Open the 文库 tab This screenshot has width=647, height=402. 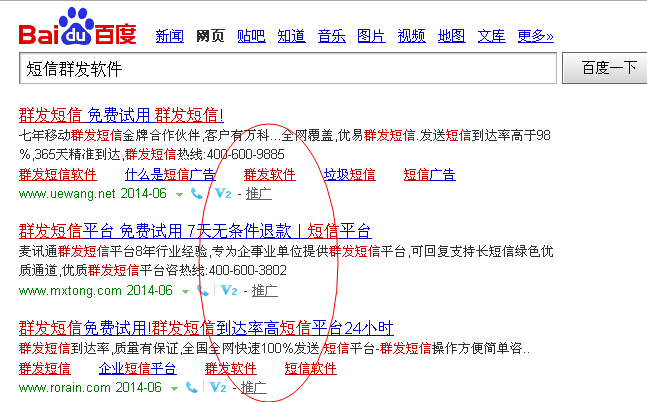[491, 36]
